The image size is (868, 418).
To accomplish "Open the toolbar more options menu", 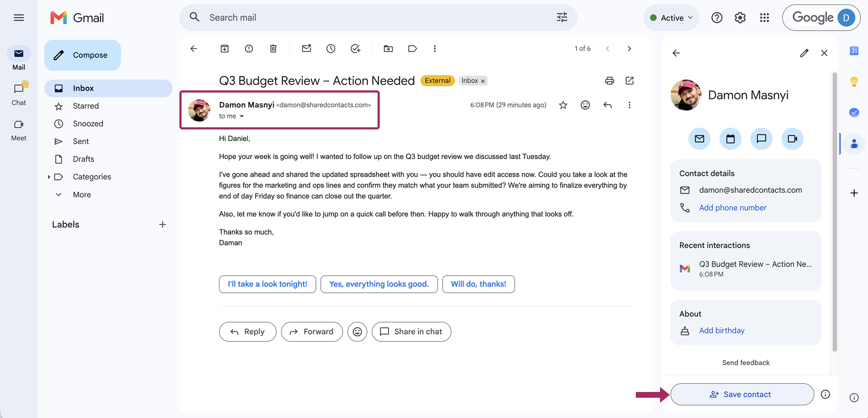I will [x=435, y=48].
